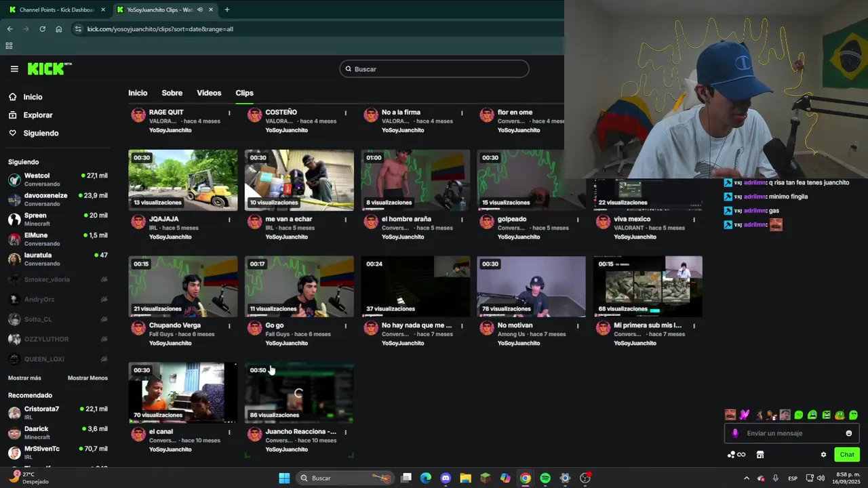Image resolution: width=868 pixels, height=488 pixels.
Task: Play the No motivan clip thumbnail
Action: pos(531,286)
